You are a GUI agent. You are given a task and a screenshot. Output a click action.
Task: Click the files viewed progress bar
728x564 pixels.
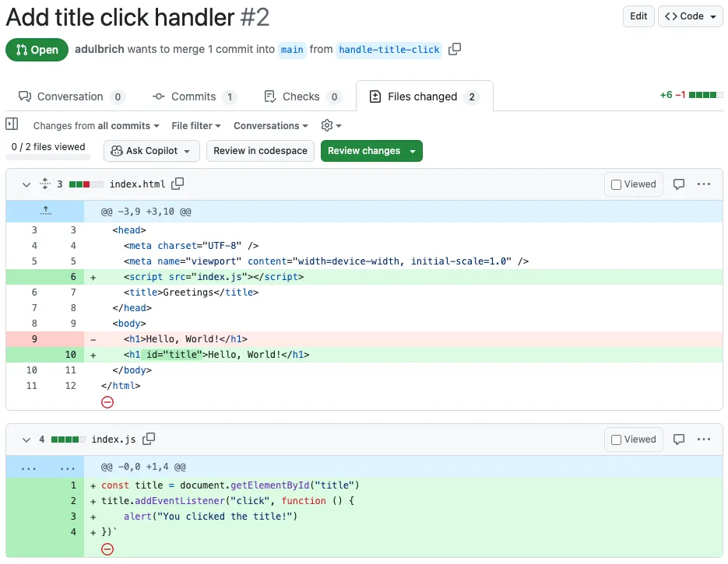(48, 157)
